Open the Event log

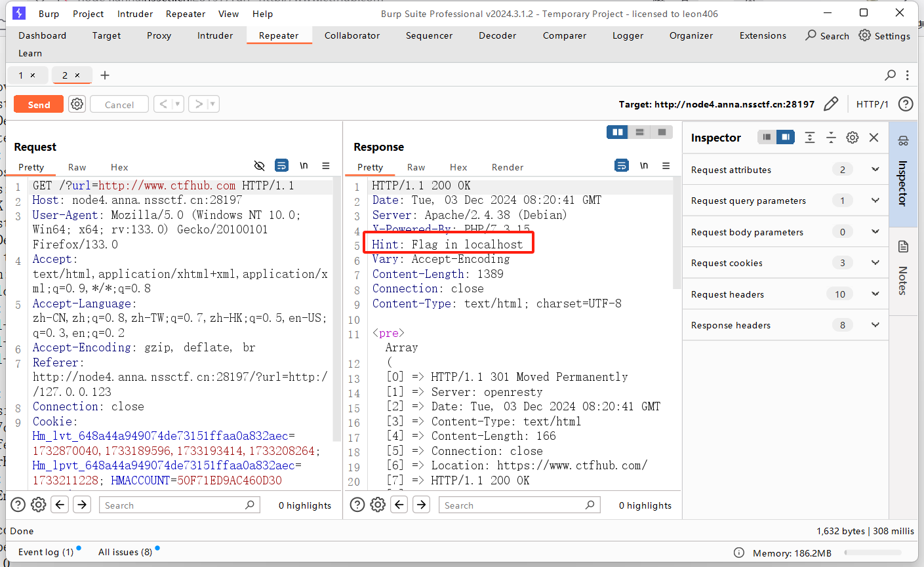click(46, 552)
